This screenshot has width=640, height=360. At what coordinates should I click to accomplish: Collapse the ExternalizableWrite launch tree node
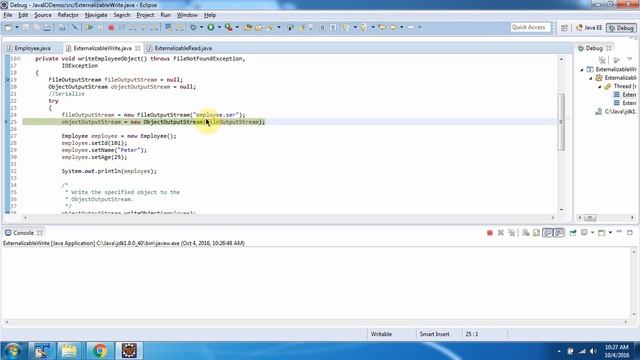[x=582, y=69]
